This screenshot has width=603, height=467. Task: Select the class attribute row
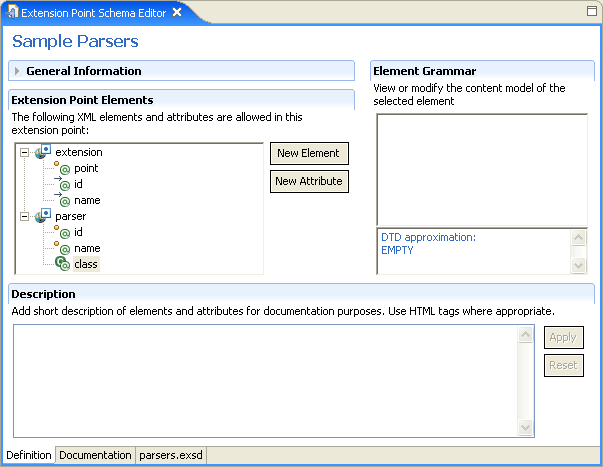click(86, 264)
